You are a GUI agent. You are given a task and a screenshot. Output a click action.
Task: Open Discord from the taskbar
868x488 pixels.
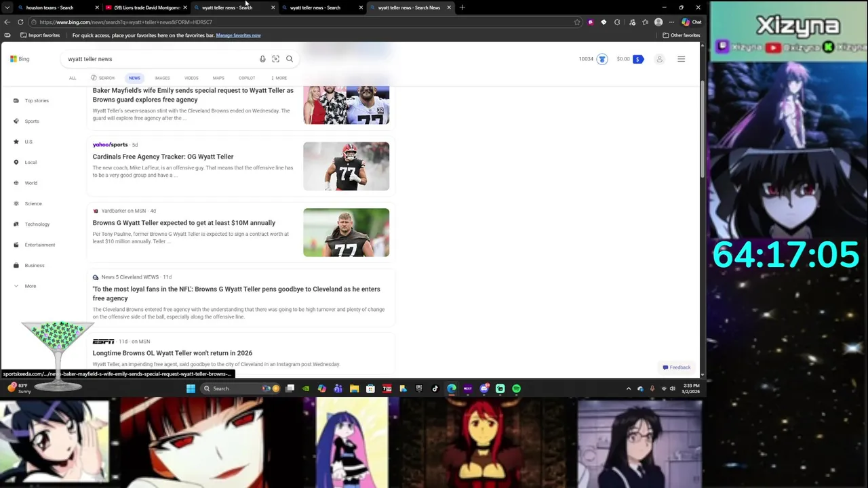point(484,388)
